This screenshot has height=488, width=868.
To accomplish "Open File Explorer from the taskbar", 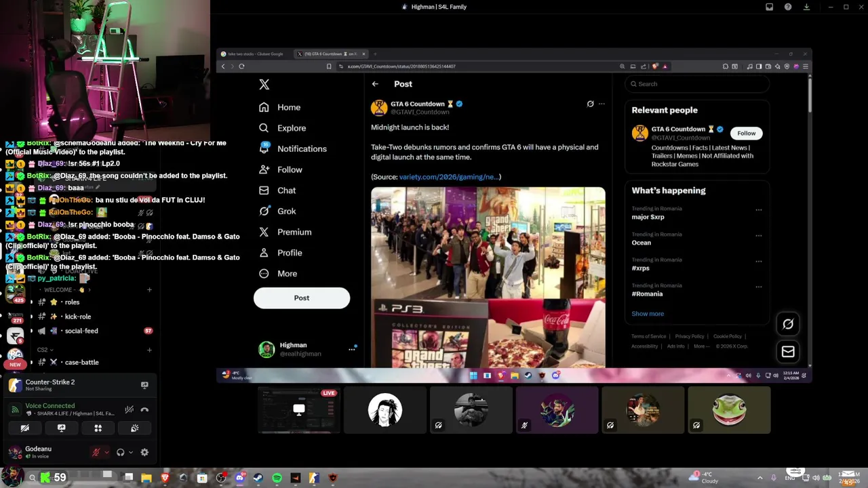I will (146, 478).
